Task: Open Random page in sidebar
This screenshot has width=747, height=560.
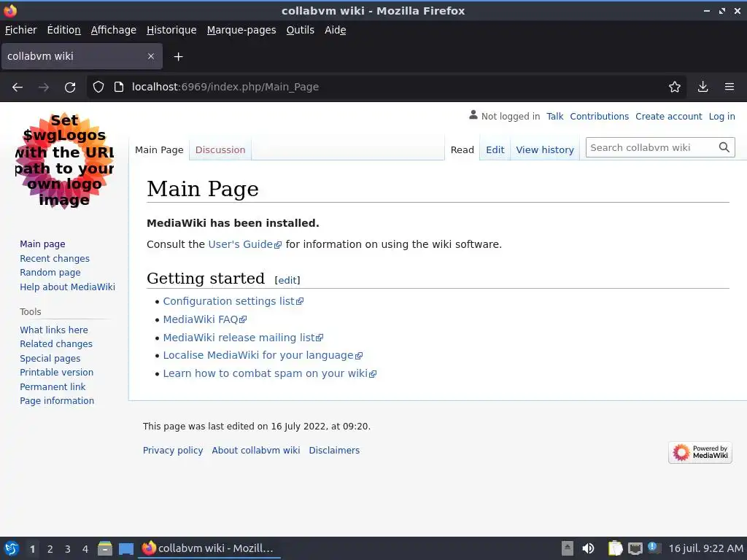Action: tap(50, 273)
